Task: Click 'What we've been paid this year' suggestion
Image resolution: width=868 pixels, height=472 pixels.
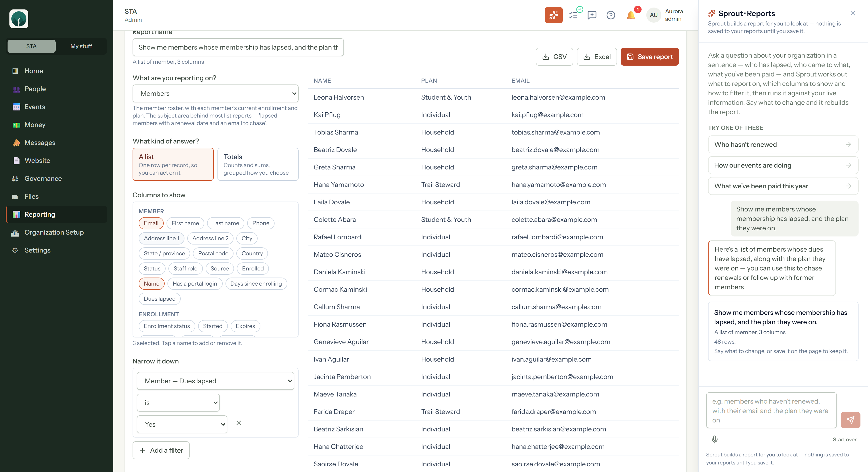Action: pos(783,186)
